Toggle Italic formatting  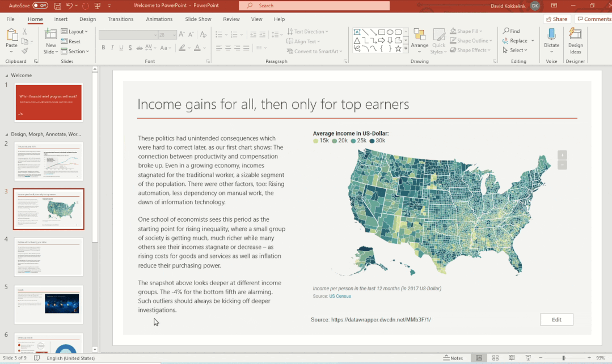pos(112,48)
